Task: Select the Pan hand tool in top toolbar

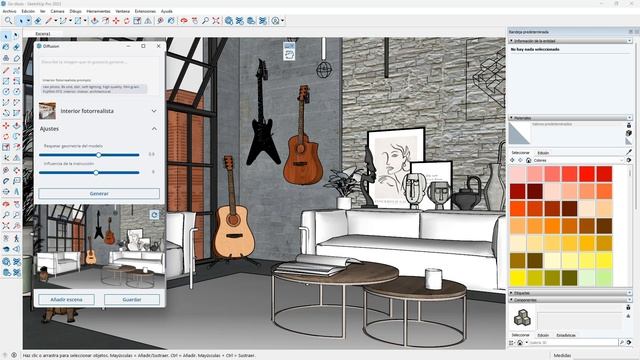Action: (195, 20)
